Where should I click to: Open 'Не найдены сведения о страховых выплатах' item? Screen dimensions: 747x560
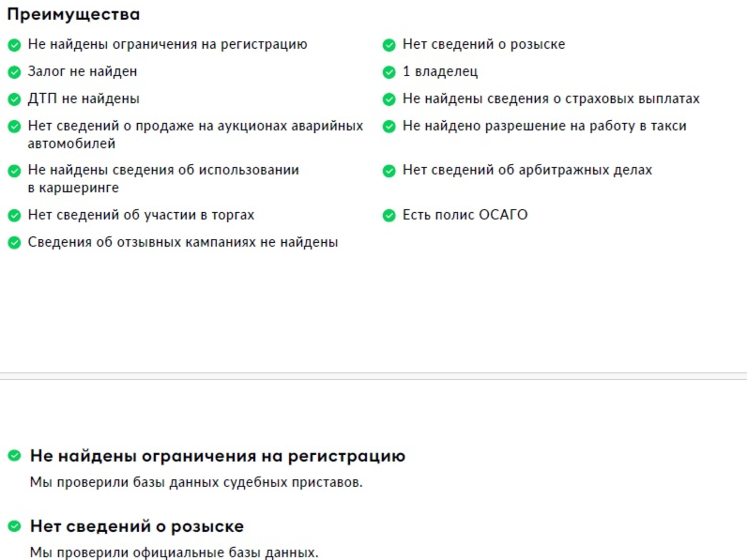tap(551, 99)
